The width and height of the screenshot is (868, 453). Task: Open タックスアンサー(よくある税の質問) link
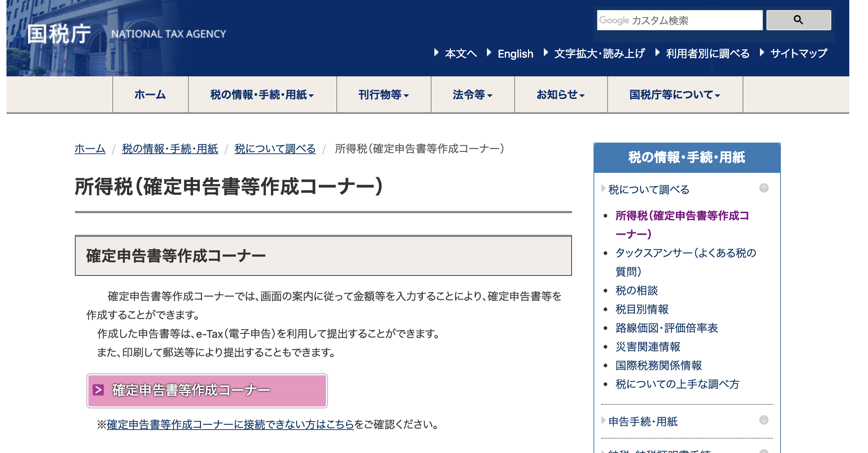pyautogui.click(x=686, y=262)
